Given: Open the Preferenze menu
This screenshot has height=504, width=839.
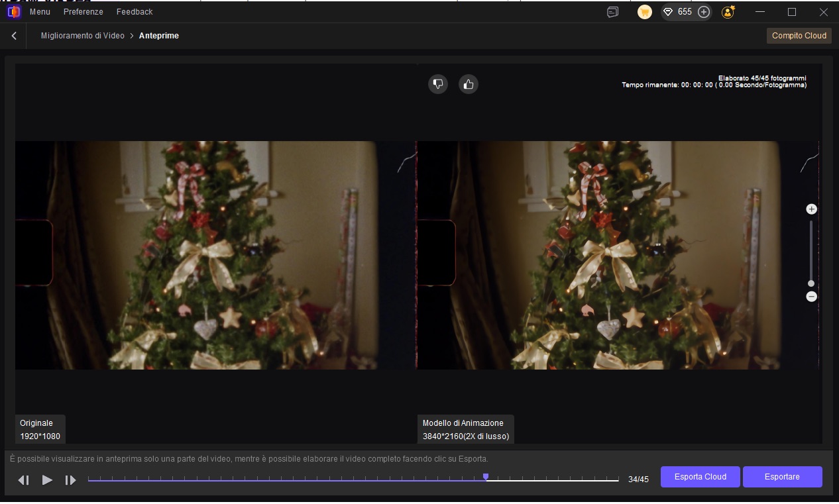Looking at the screenshot, I should point(83,11).
